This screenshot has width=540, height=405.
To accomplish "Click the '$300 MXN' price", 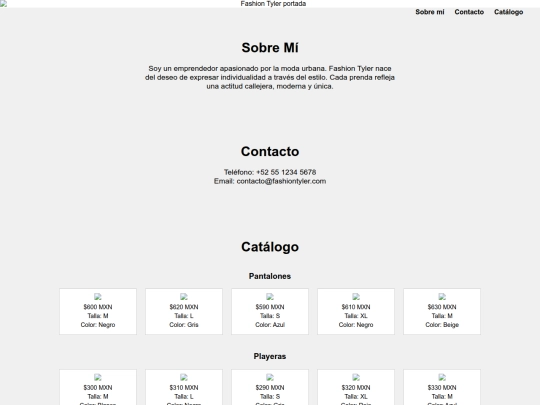I will [x=98, y=388].
